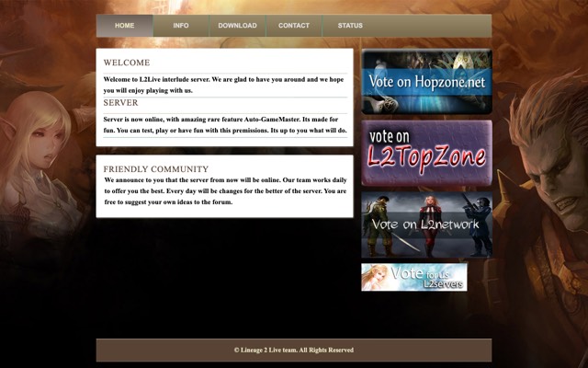This screenshot has width=588, height=368.
Task: Click the 'Server is now online' paragraph
Action: (x=225, y=125)
